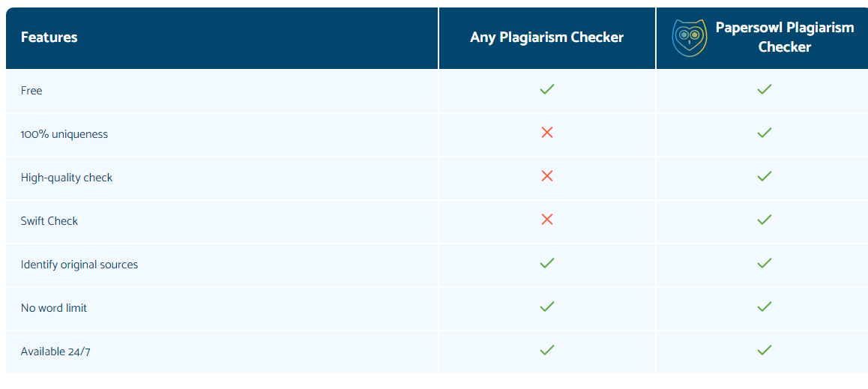Click the Features column header

pos(49,37)
